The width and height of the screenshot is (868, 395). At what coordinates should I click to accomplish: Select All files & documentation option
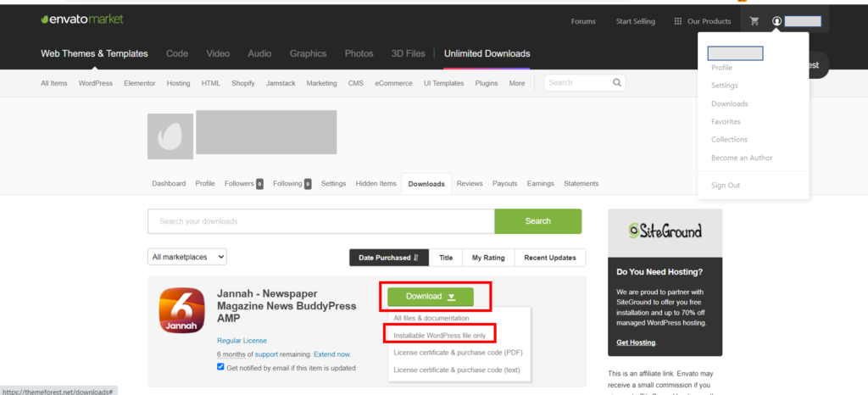[431, 318]
